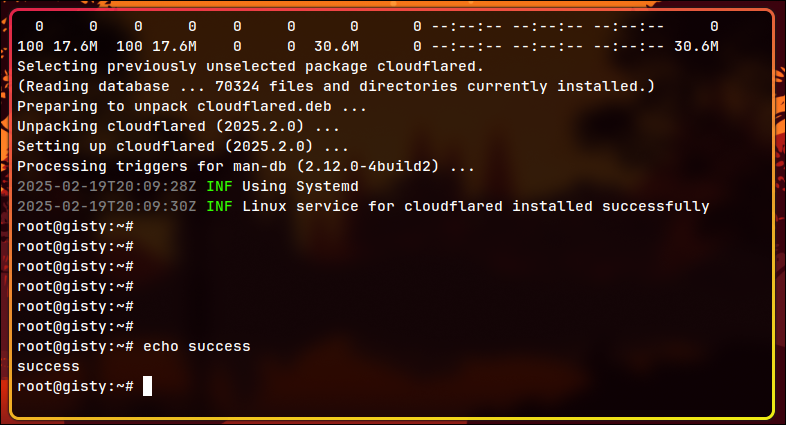Viewport: 786px width, 425px height.
Task: Click the "echo success" command text
Action: point(196,346)
